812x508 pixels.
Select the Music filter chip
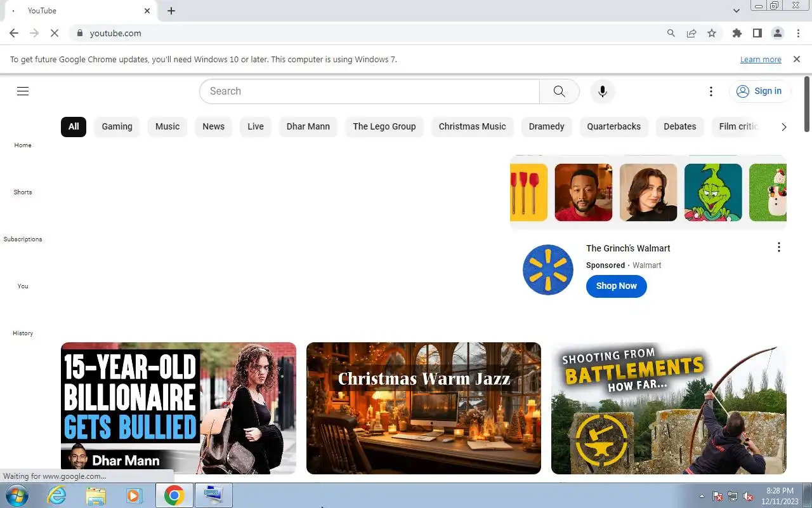[x=167, y=126]
